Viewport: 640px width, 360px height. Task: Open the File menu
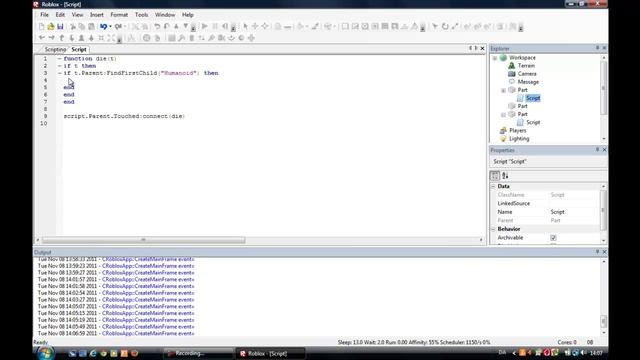[44, 15]
